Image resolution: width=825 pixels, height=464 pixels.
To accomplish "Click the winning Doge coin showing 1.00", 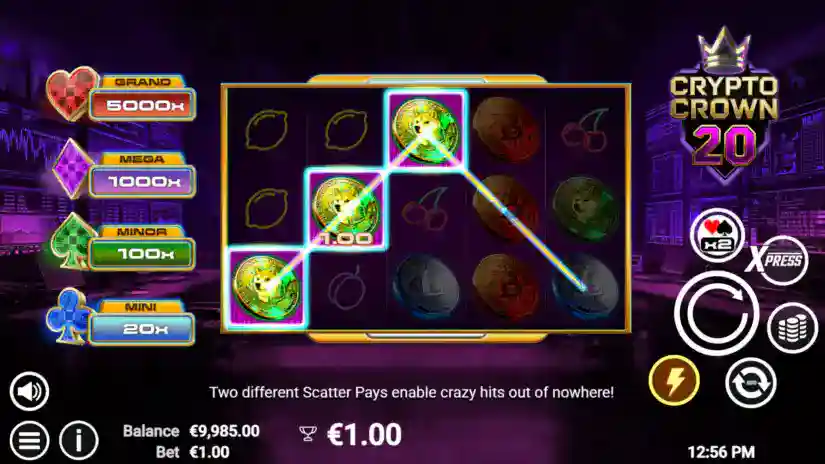I will [345, 209].
